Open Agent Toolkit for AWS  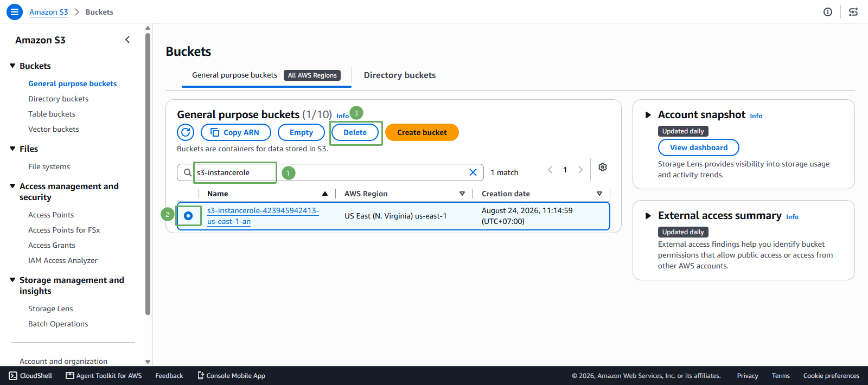[104, 376]
